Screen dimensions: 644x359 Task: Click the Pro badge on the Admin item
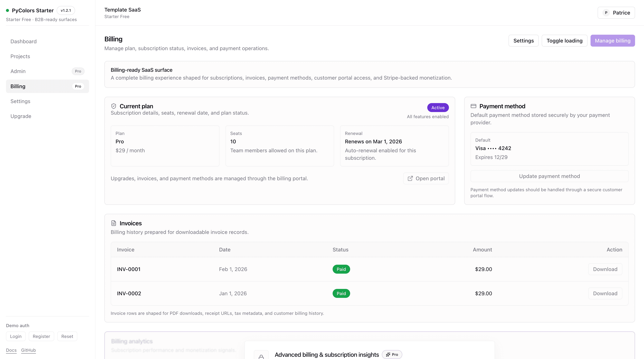[78, 71]
